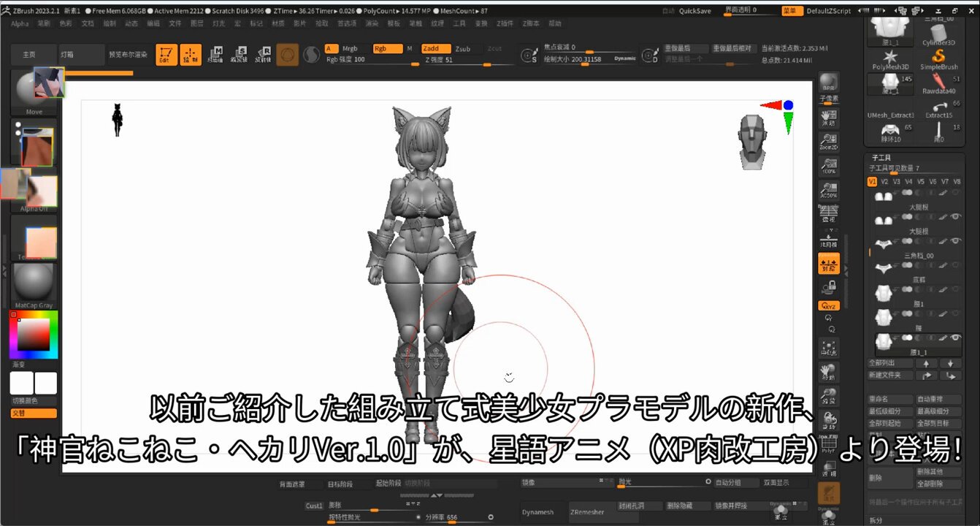980x526 pixels.
Task: Click the Scroll (滚动) hand icon
Action: [828, 118]
